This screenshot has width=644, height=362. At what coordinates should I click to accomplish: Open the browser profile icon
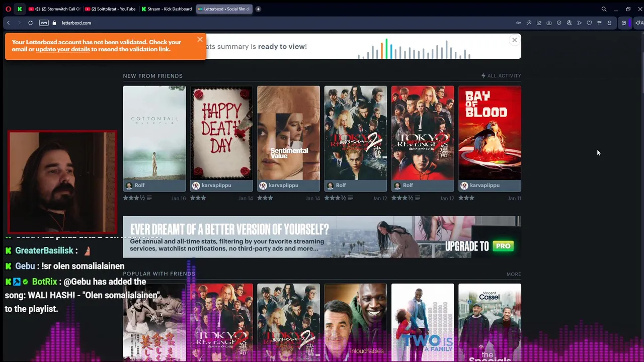coord(609,23)
